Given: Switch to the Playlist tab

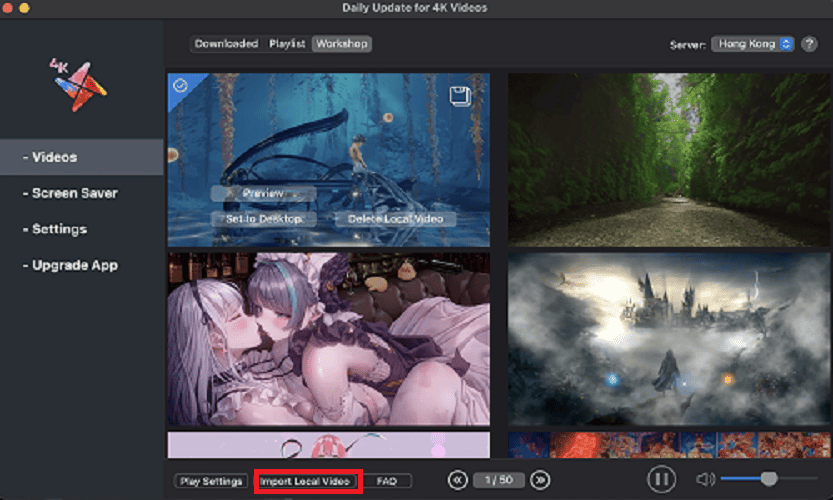Looking at the screenshot, I should [288, 44].
